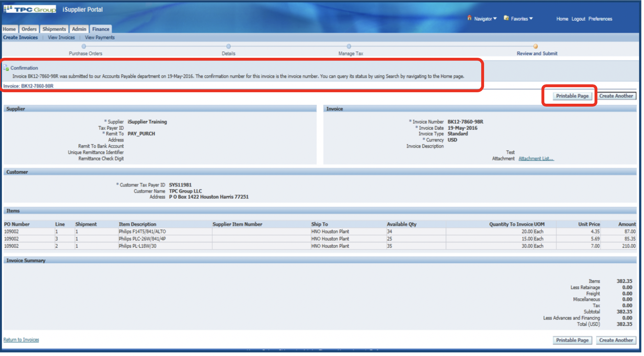
Task: Click the Details step marker
Action: point(228,46)
